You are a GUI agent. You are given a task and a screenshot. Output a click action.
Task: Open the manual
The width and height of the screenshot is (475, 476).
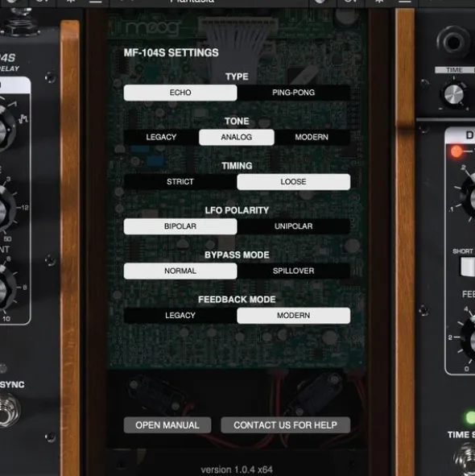(167, 425)
